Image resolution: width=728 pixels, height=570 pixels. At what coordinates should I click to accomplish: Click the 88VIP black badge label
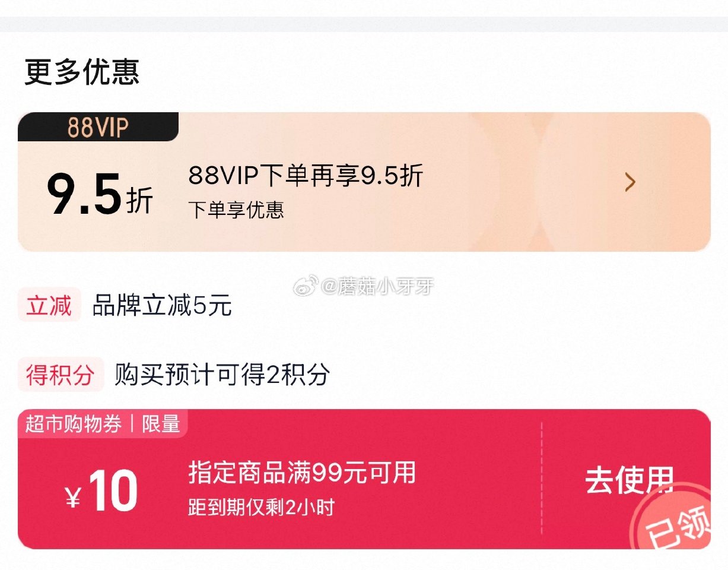coord(98,127)
